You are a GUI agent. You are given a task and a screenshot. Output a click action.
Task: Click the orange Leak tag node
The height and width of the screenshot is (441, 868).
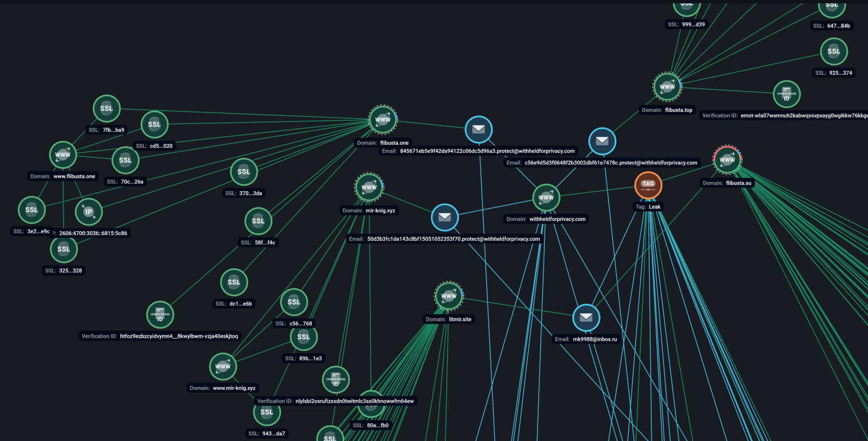point(648,185)
